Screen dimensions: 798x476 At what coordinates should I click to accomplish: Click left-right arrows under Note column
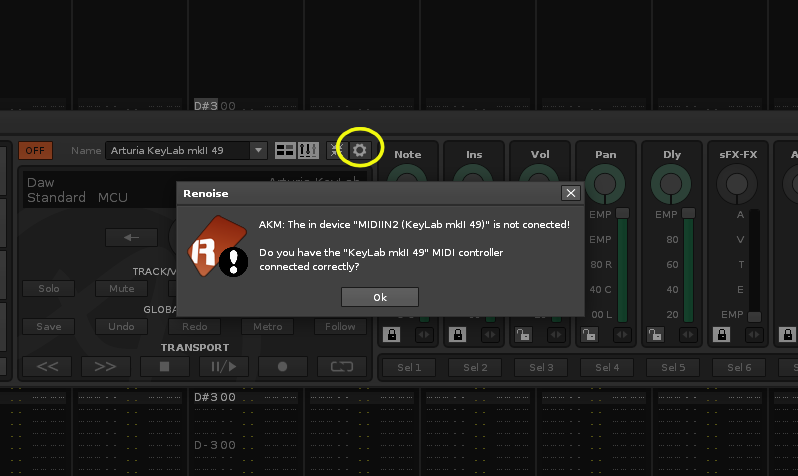[x=424, y=334]
